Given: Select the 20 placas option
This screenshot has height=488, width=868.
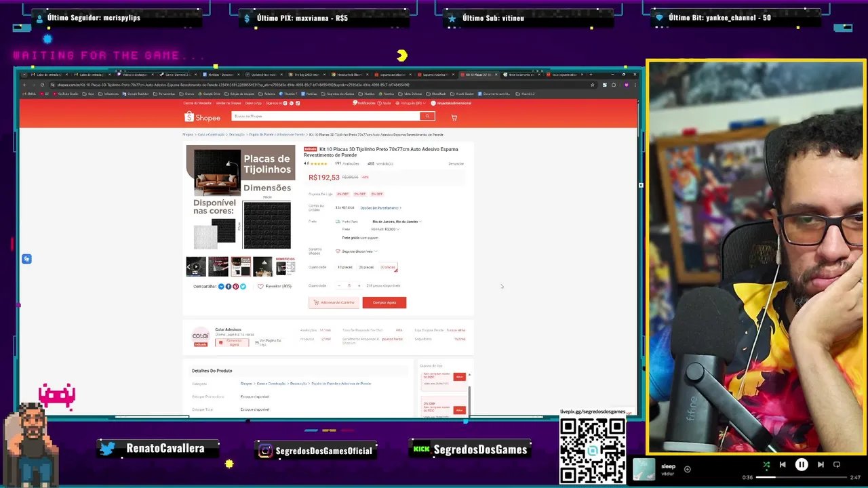Looking at the screenshot, I should tap(366, 267).
